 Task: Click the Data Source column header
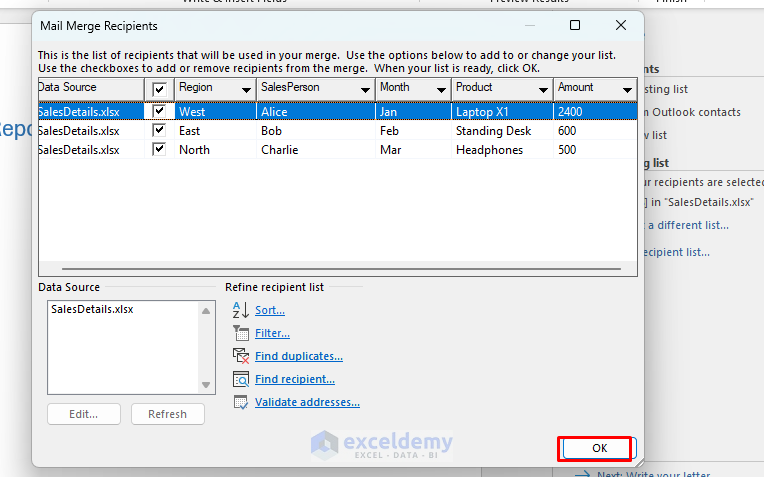(91, 89)
